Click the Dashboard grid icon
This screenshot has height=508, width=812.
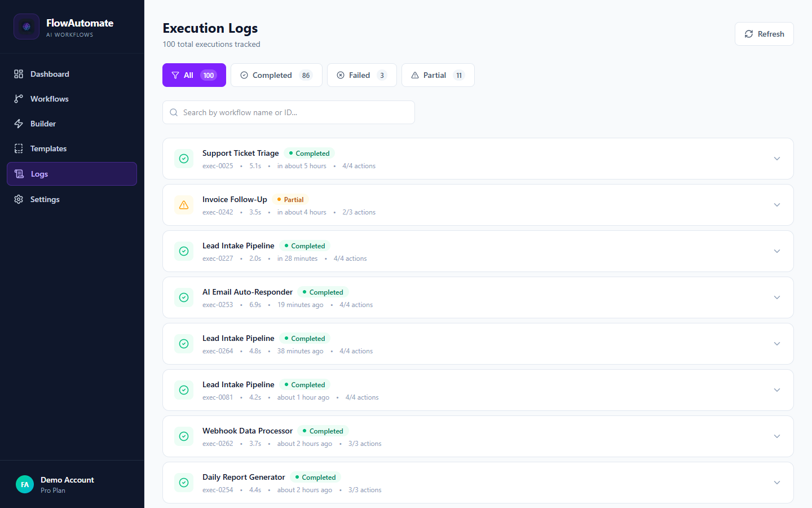[x=19, y=74]
